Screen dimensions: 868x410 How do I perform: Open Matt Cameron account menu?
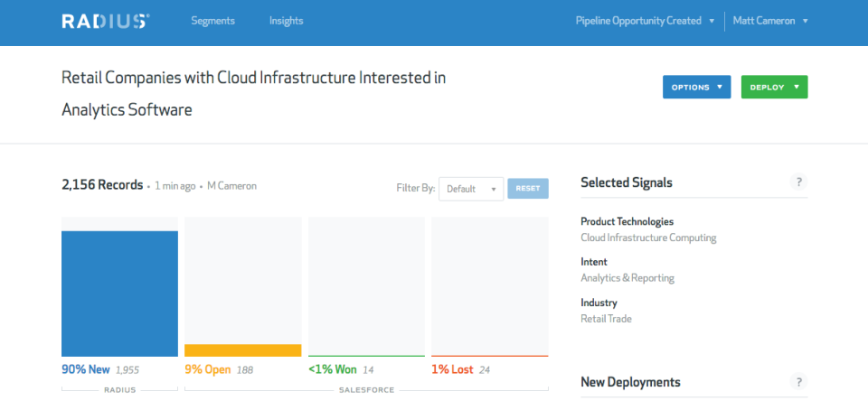(769, 21)
